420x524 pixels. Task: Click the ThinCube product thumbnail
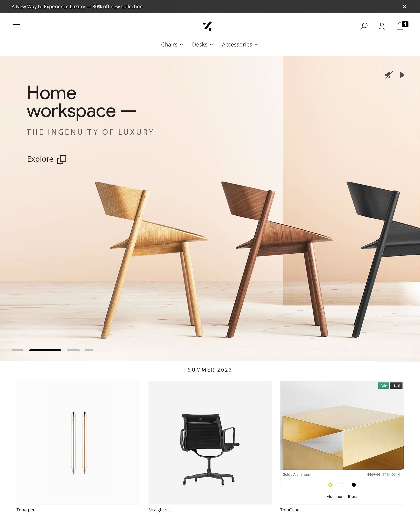[x=342, y=425]
